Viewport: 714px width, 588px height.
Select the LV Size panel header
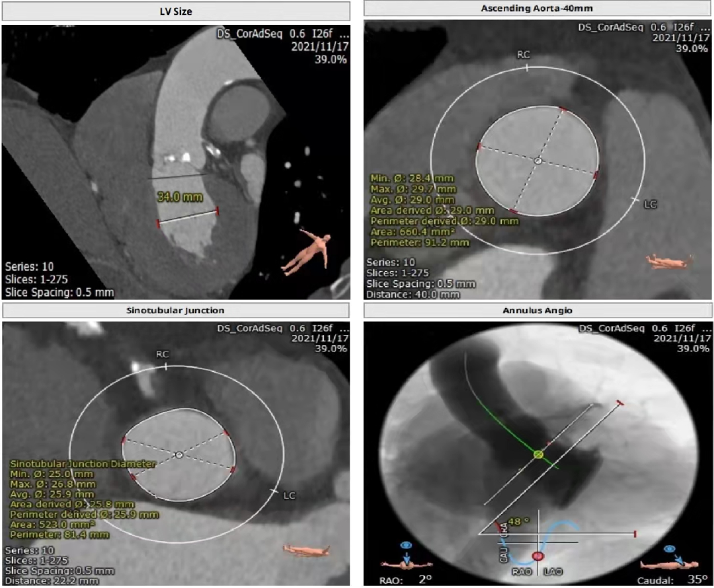click(176, 11)
